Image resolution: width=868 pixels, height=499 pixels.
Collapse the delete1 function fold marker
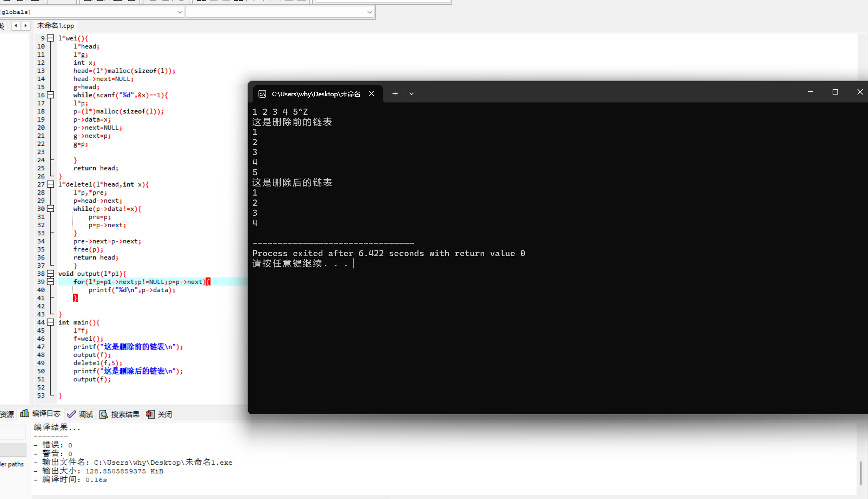[x=51, y=184]
